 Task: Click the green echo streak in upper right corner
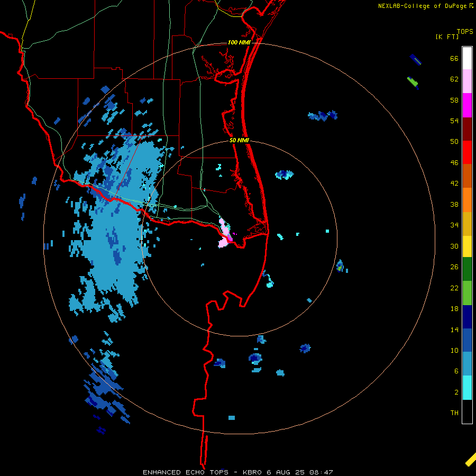tap(412, 81)
